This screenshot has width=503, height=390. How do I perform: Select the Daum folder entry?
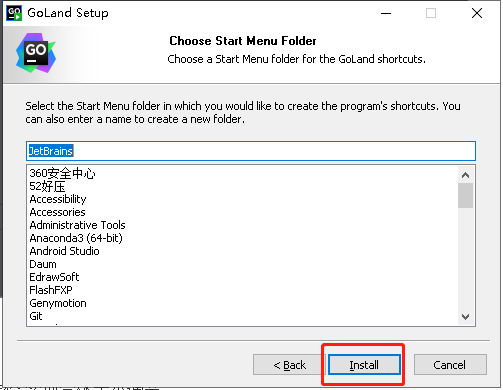(43, 264)
